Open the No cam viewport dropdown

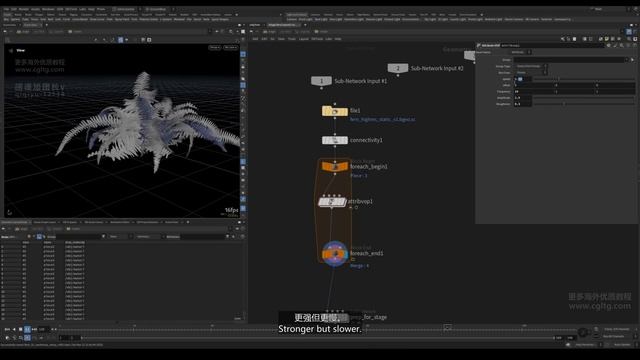231,48
